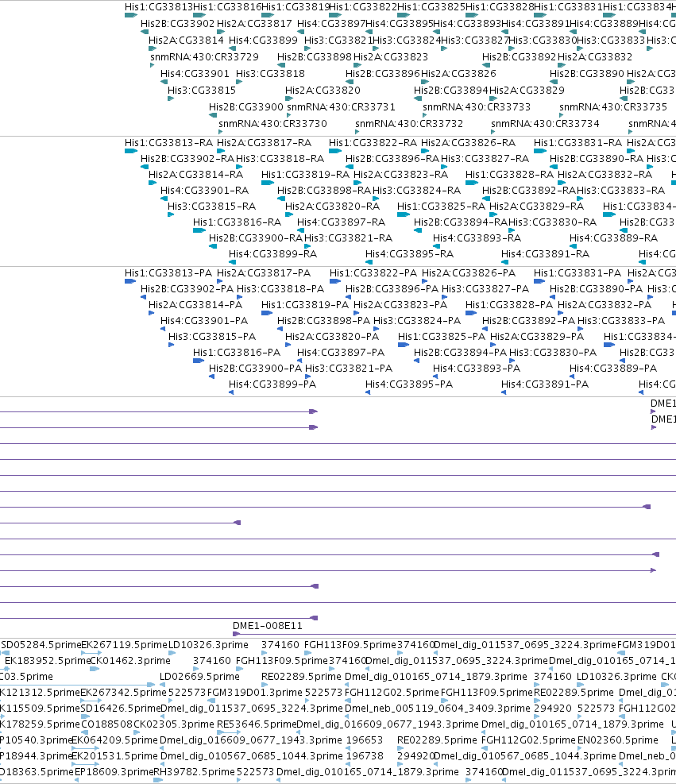The image size is (676, 784).
Task: Open the EP18609.3prime EST label
Action: point(114,772)
